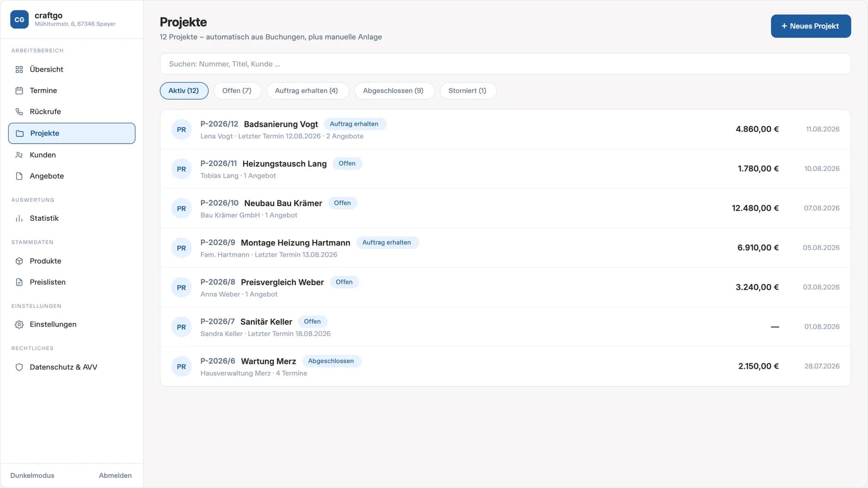Viewport: 868px width, 488px height.
Task: Open Produkte master data
Action: 71,261
